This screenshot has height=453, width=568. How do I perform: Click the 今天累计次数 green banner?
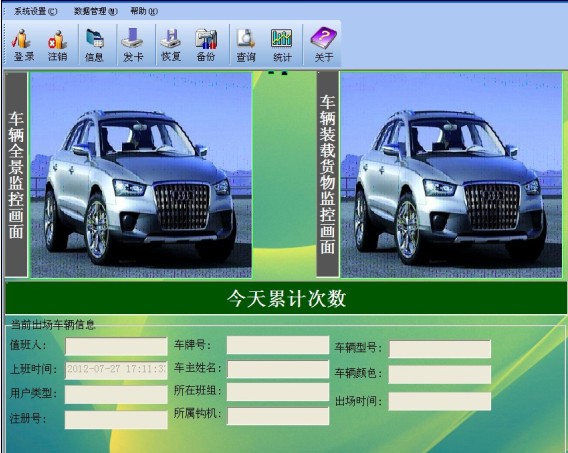(x=286, y=298)
